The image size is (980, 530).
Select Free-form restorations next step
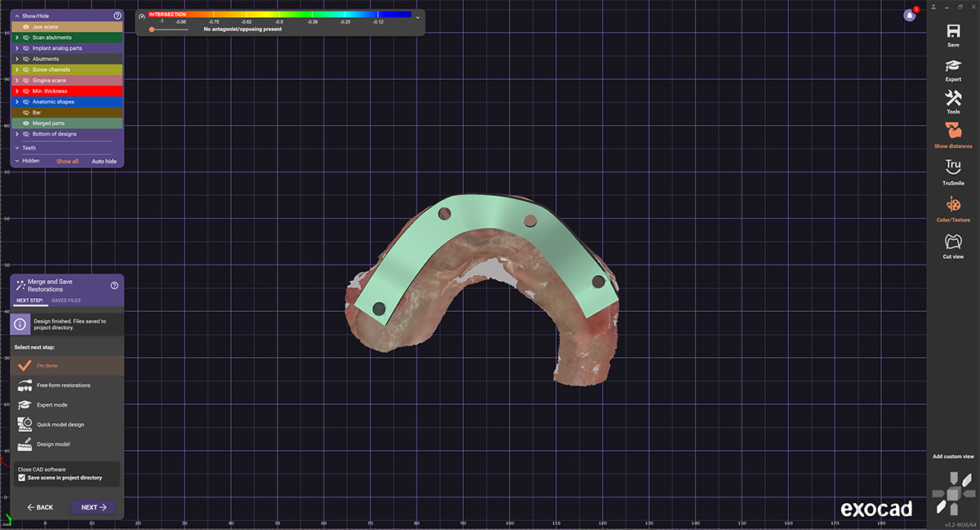pos(63,385)
